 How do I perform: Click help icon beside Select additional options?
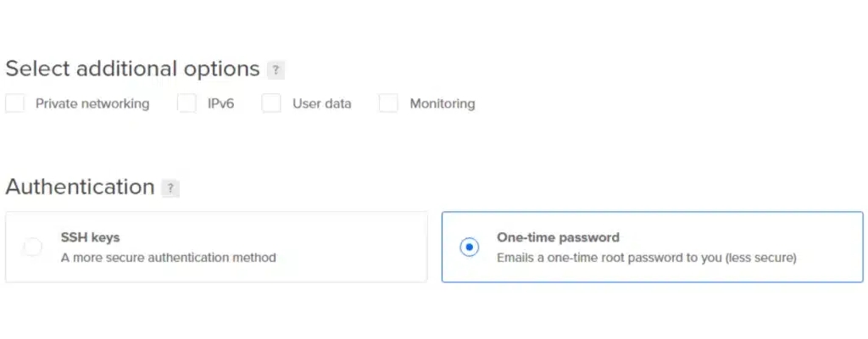(x=275, y=69)
